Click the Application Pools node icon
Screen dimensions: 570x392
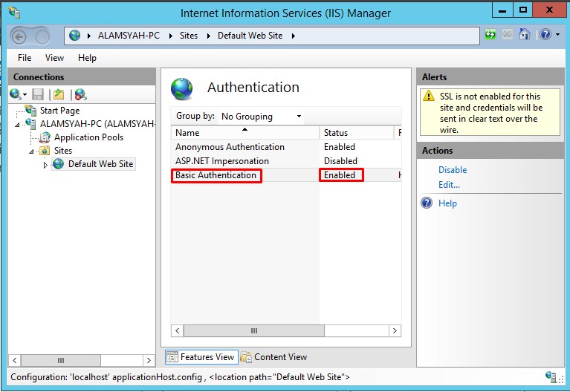45,137
